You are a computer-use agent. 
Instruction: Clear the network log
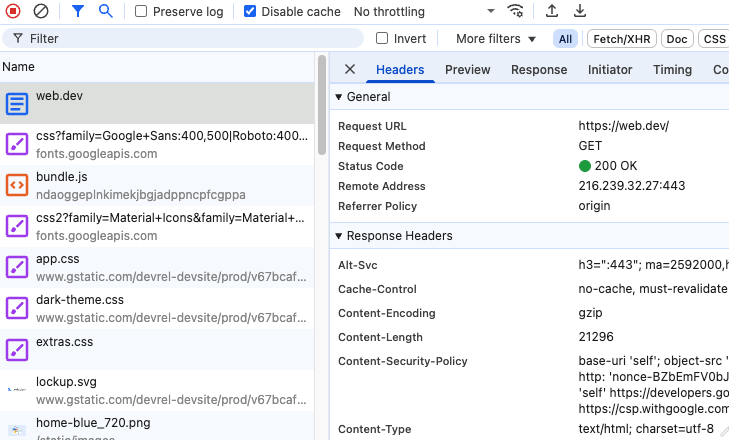pyautogui.click(x=41, y=12)
